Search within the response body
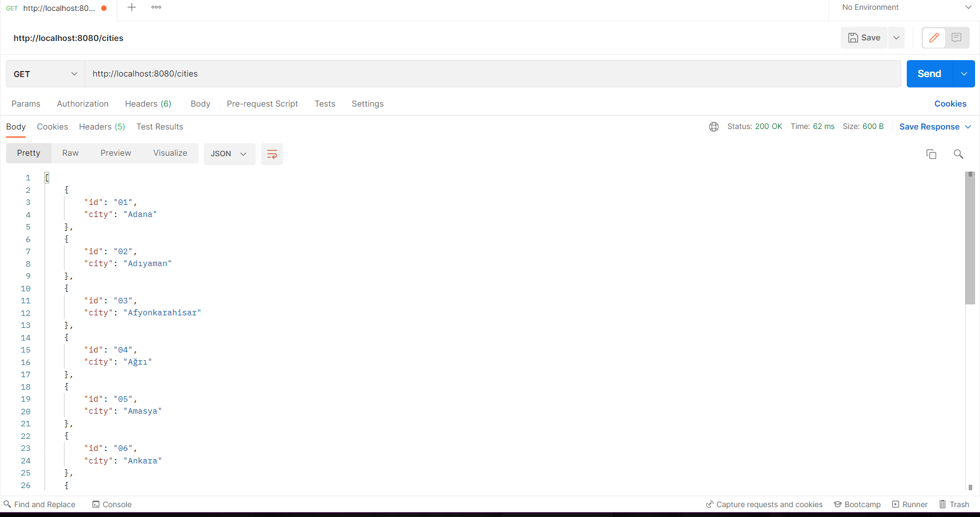Screen dimensions: 980x517 click(958, 154)
